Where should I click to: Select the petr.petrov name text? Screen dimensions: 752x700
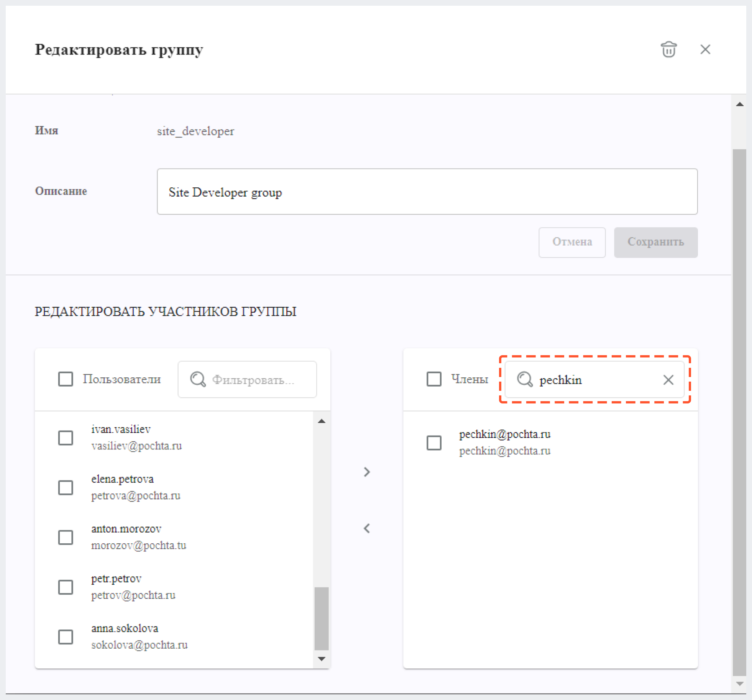point(116,579)
